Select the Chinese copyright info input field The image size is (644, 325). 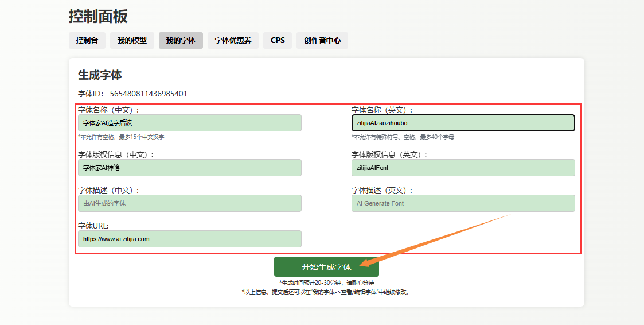(189, 168)
